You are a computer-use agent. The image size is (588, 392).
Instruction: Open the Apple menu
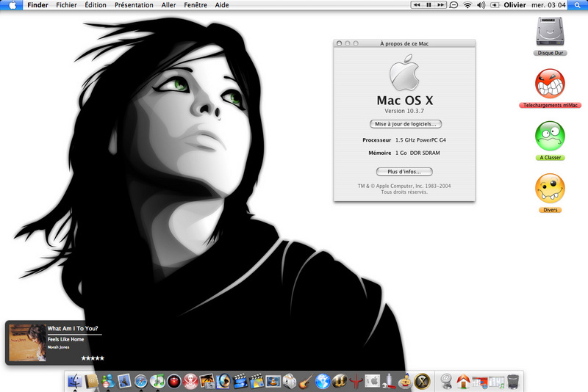click(x=12, y=5)
